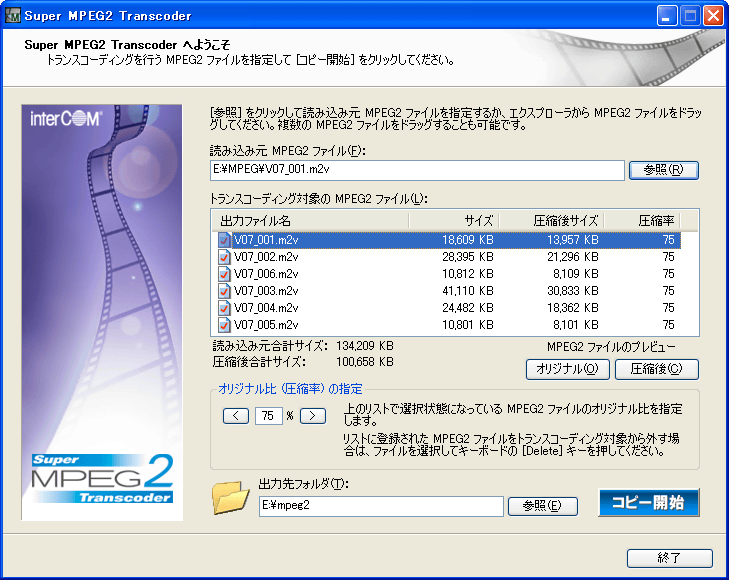Screen dimensions: 729x580
Task: Click the 134,209 KB total source size
Action: [365, 346]
